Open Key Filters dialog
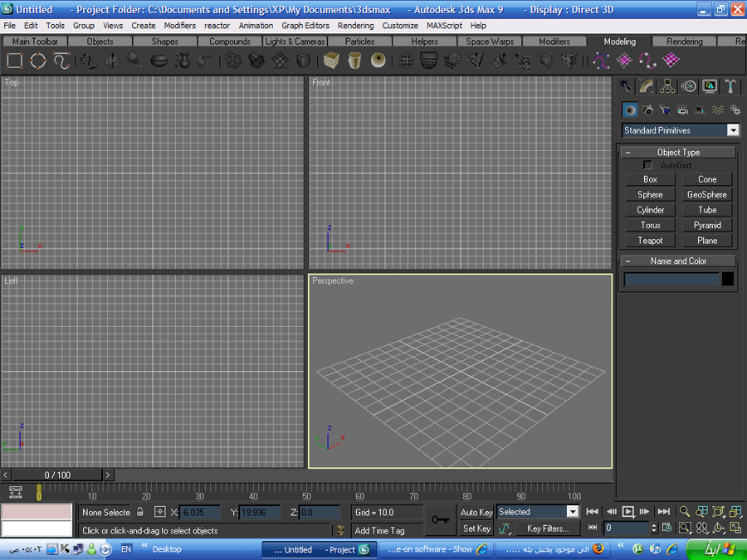Viewport: 747px width, 560px height. click(x=548, y=528)
